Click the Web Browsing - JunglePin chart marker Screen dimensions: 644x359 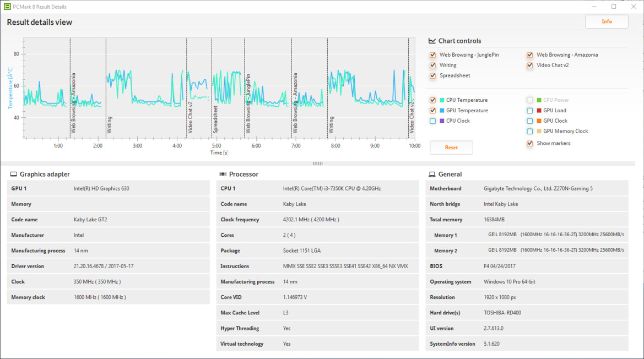click(x=248, y=104)
